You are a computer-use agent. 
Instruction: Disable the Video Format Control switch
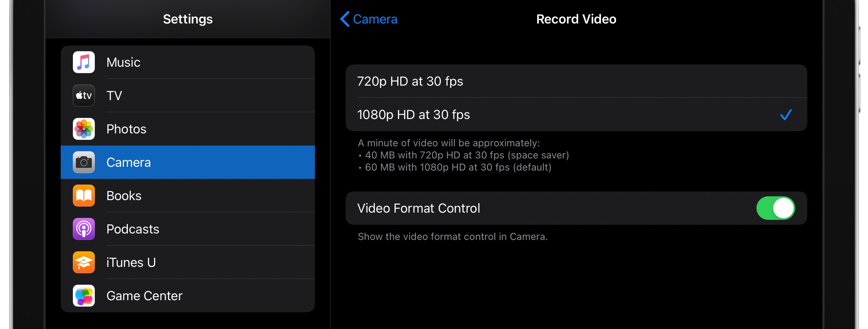[x=775, y=208]
